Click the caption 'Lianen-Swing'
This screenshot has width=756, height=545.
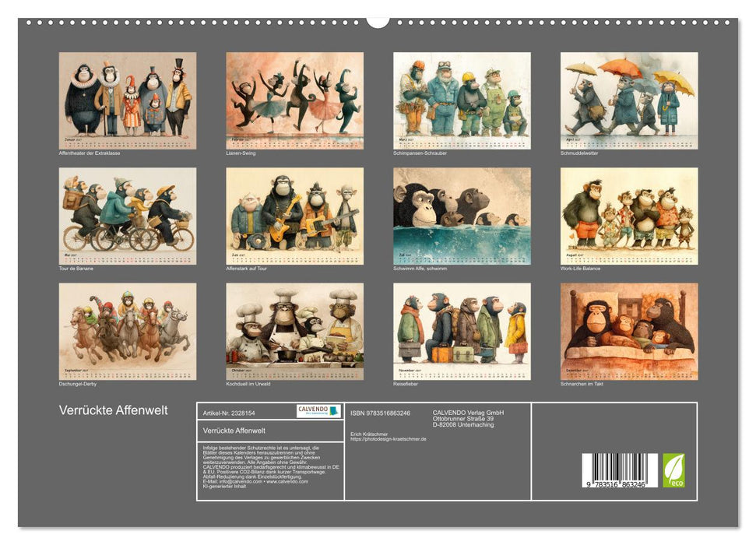(241, 153)
